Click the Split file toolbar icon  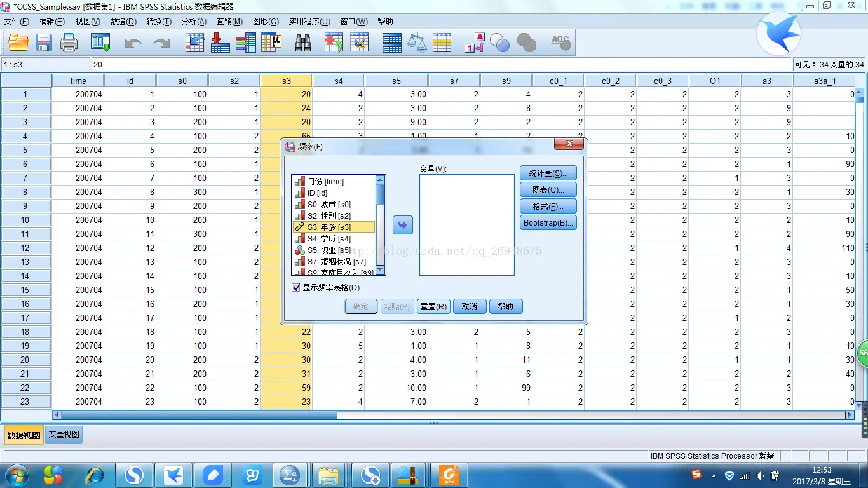point(391,43)
